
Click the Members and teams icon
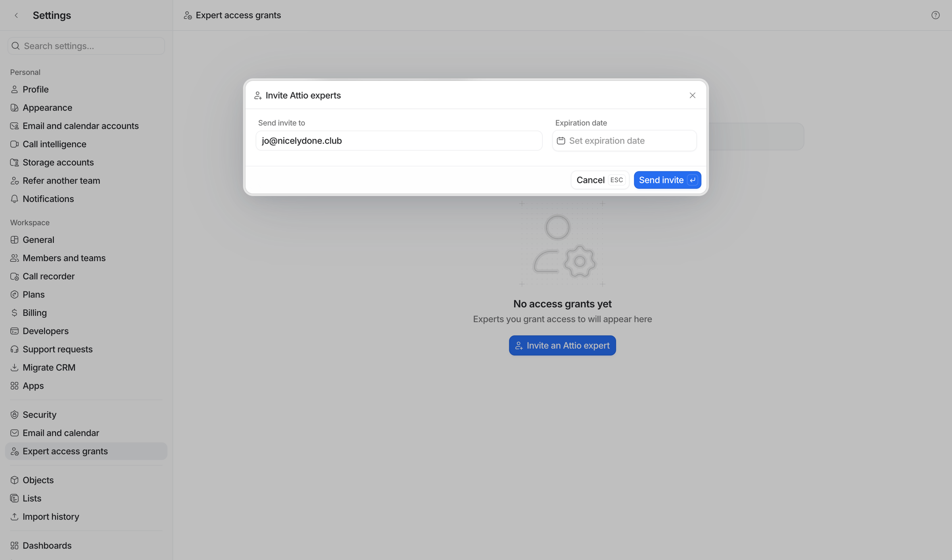[15, 258]
